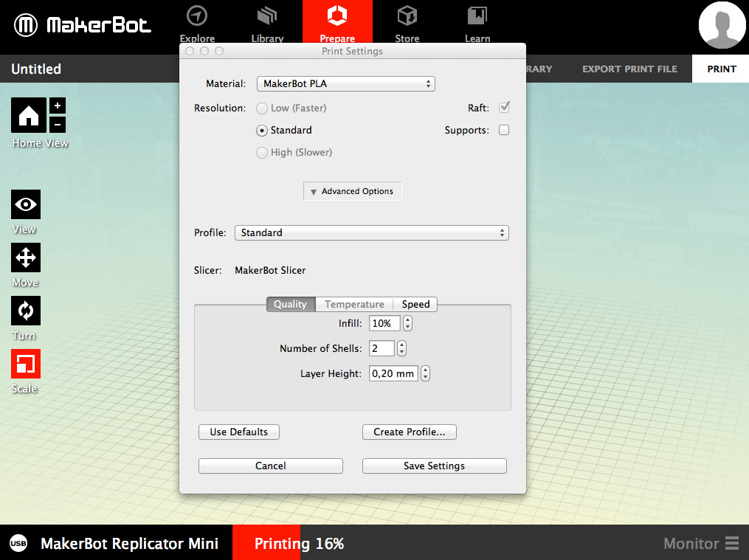This screenshot has height=560, width=749.
Task: Open the Library section
Action: click(267, 24)
